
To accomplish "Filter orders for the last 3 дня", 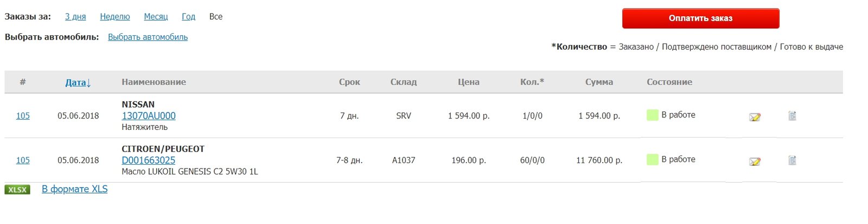I will coord(75,16).
